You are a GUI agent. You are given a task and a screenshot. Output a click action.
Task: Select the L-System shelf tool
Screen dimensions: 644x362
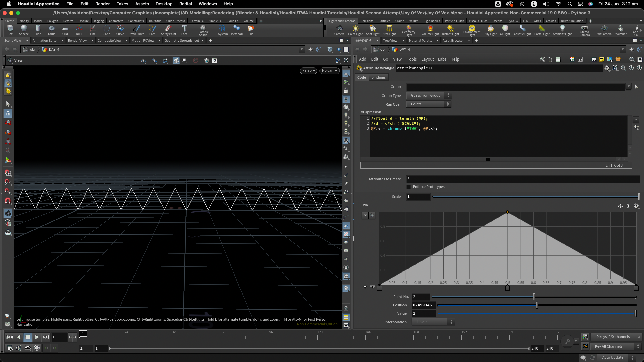pyautogui.click(x=221, y=29)
